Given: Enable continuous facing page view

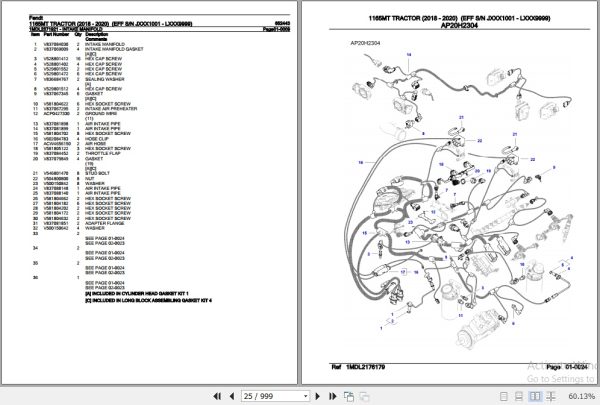Looking at the screenshot, I should tap(551, 396).
